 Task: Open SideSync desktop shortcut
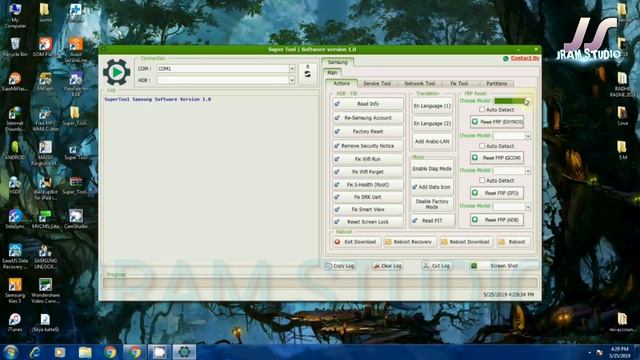pos(15,219)
